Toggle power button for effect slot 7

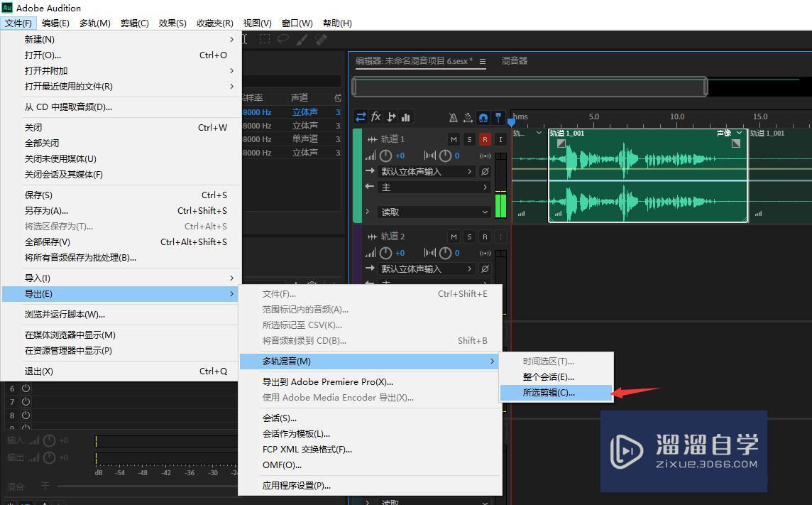[26, 401]
